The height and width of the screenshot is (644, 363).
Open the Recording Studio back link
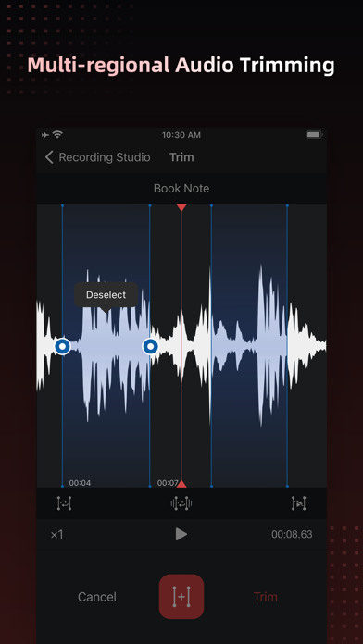(105, 157)
